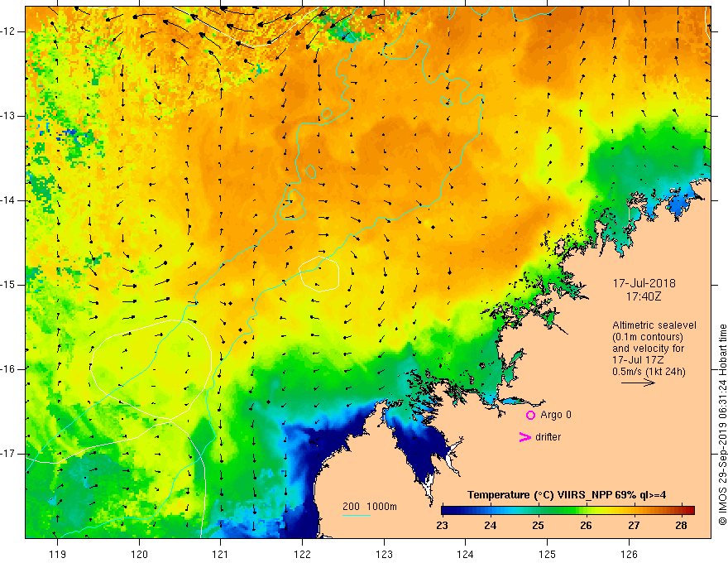Click latitude axis label -13

[9, 116]
